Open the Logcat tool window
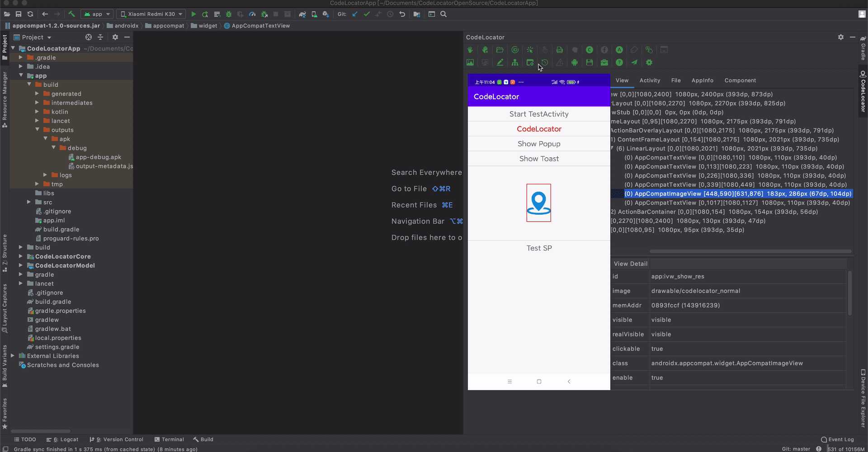 click(62, 439)
